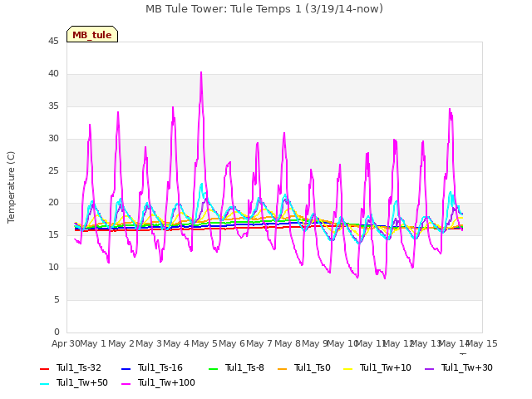Image resolution: width=532 pixels, height=399 pixels.
Task: Click the Tul1_Ts0 legend label
Action: coord(313,367)
